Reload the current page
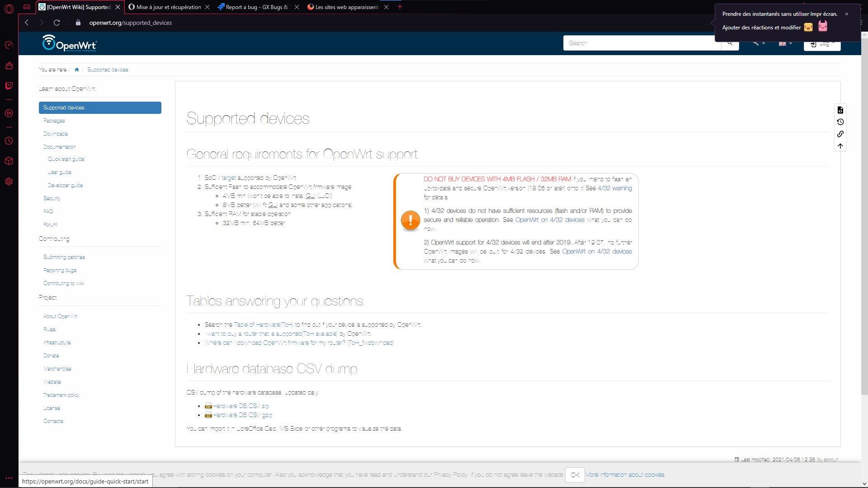This screenshot has width=868, height=488. [57, 23]
